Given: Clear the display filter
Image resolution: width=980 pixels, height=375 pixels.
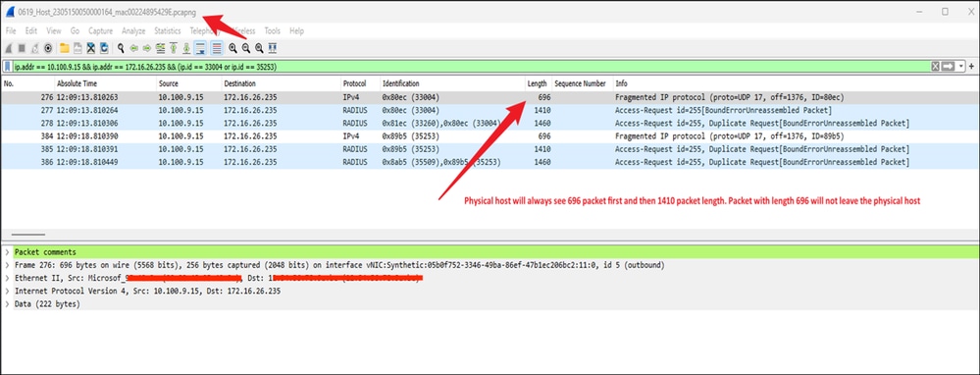Looking at the screenshot, I should (x=935, y=66).
